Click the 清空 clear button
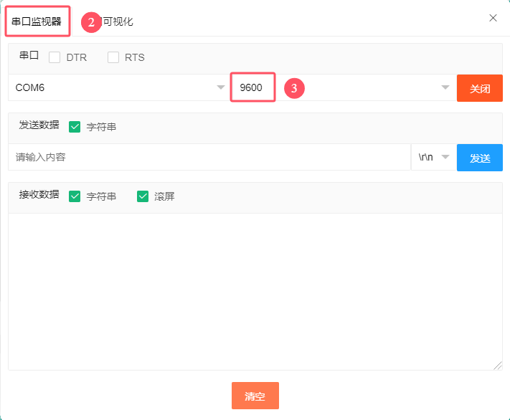 pos(255,396)
